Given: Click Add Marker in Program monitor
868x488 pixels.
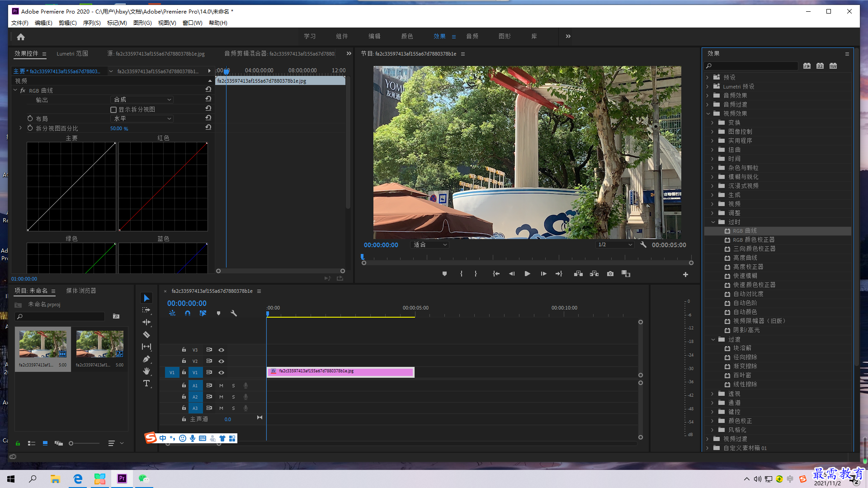Looking at the screenshot, I should (444, 274).
